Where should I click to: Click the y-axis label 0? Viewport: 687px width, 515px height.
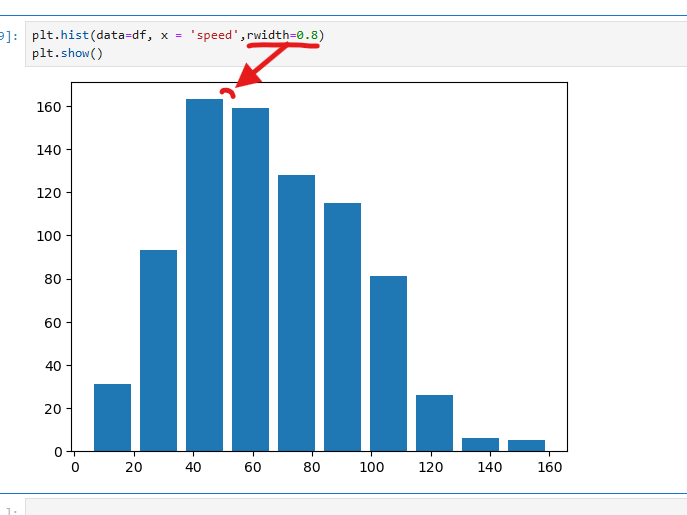tap(58, 452)
